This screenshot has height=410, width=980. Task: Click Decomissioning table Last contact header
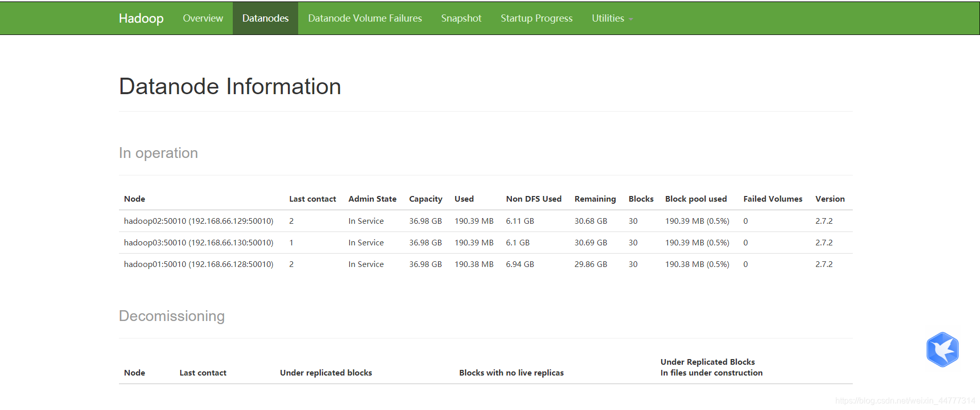[203, 372]
